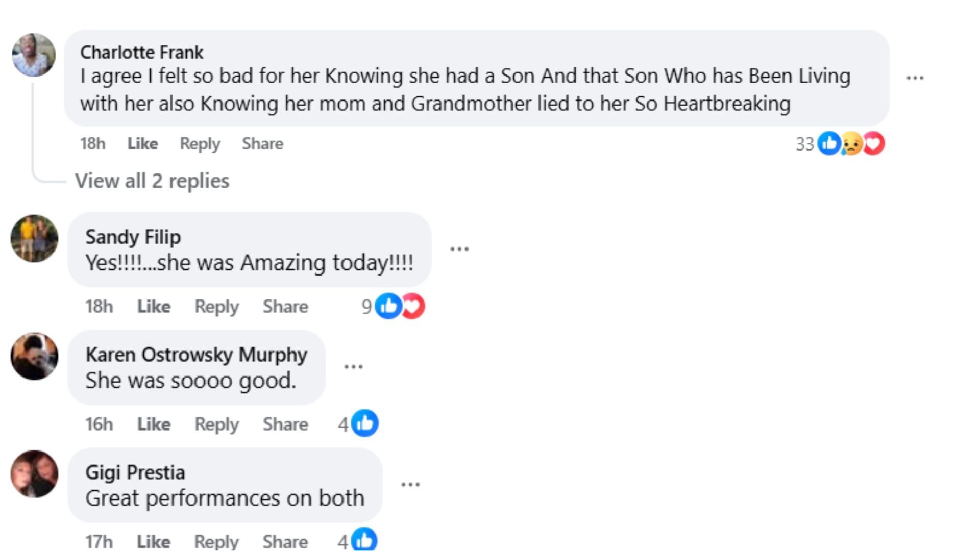
Task: Click thumbs-up reaction icon on Gigi Prestia's comment
Action: (364, 540)
